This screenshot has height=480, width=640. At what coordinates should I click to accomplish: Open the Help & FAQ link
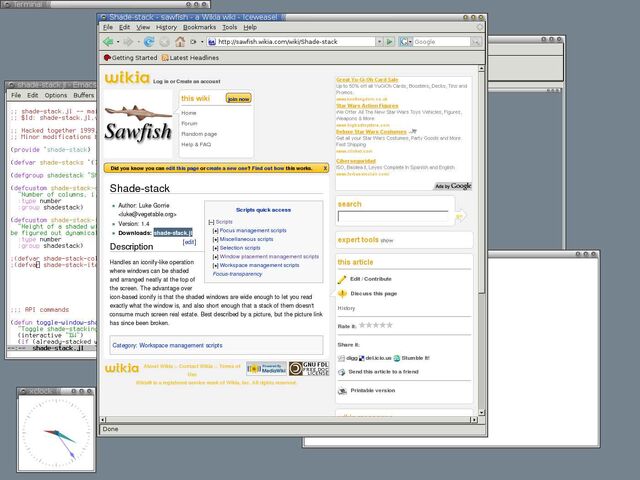point(196,144)
